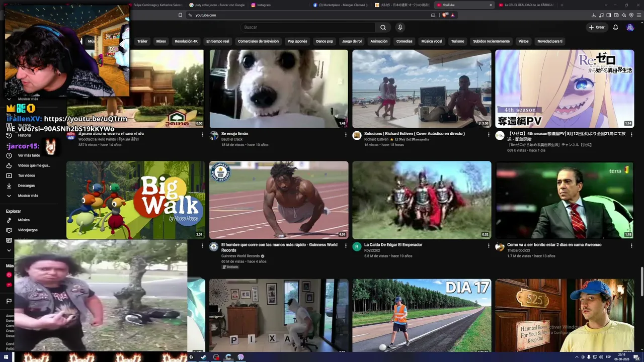The image size is (644, 362).
Task: Select the Animación filter chip
Action: click(379, 41)
